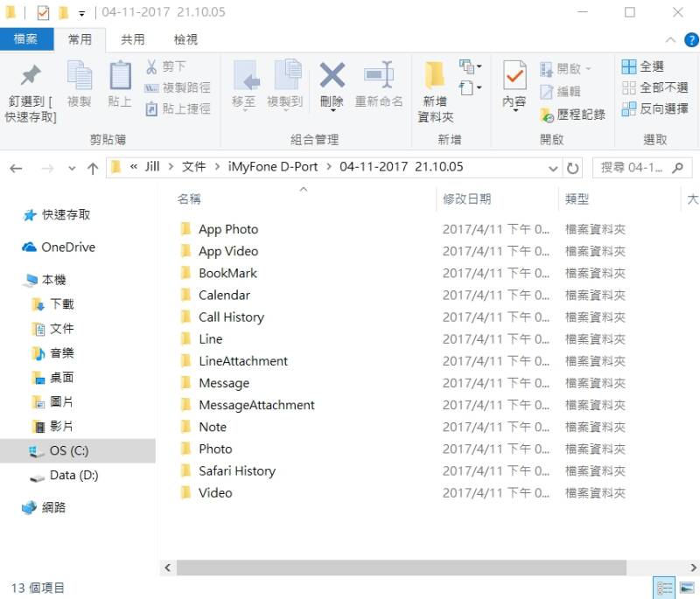Click the horizontal scrollbar right arrow
Viewport: 700px width, 599px height.
click(x=692, y=568)
